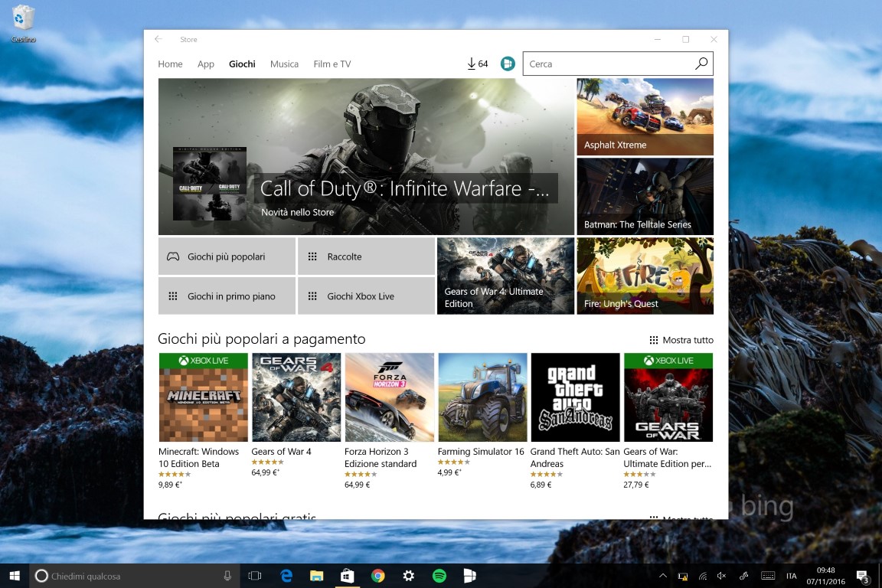Click the 27,79 € price label

point(635,485)
